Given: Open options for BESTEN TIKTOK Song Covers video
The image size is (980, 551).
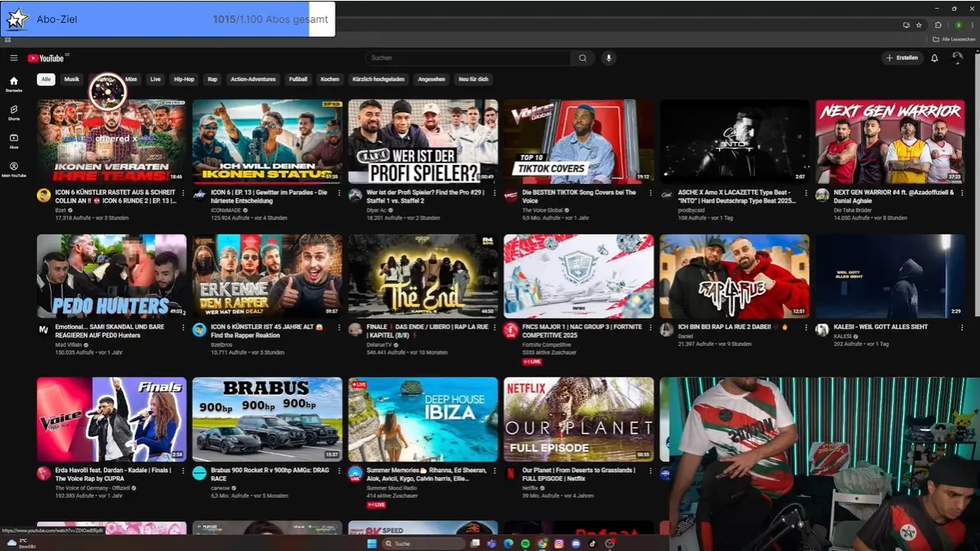Looking at the screenshot, I should pyautogui.click(x=651, y=193).
